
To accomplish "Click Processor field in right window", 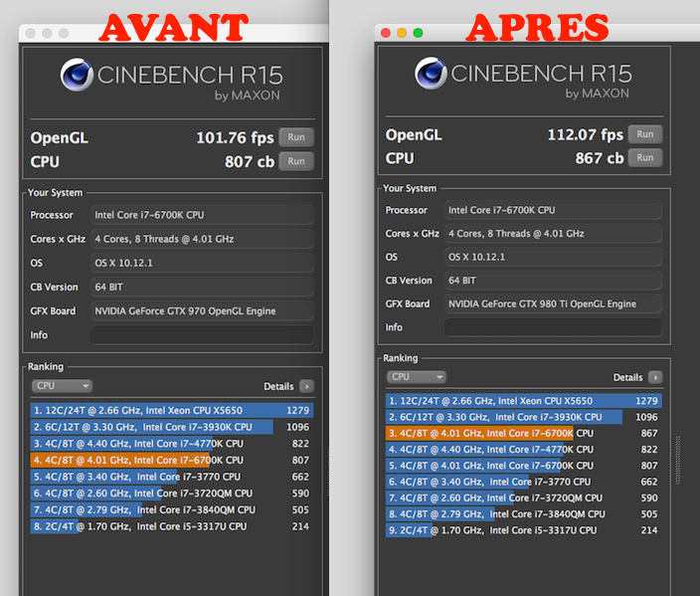I will tap(553, 210).
